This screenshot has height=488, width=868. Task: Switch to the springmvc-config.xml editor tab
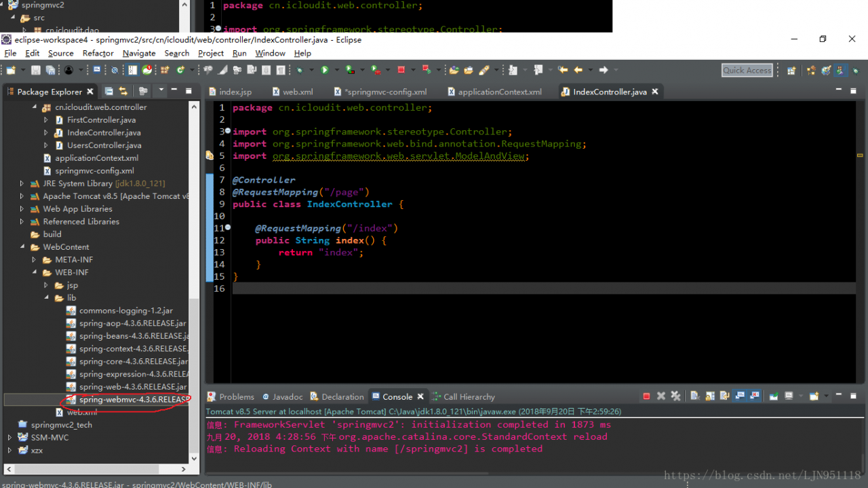coord(380,92)
